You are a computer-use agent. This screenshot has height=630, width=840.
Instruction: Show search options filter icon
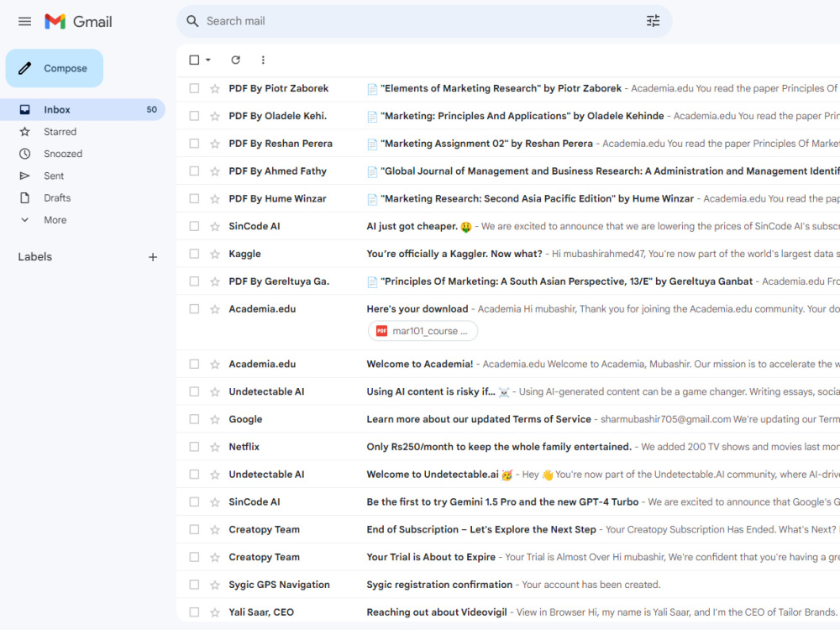pos(653,21)
